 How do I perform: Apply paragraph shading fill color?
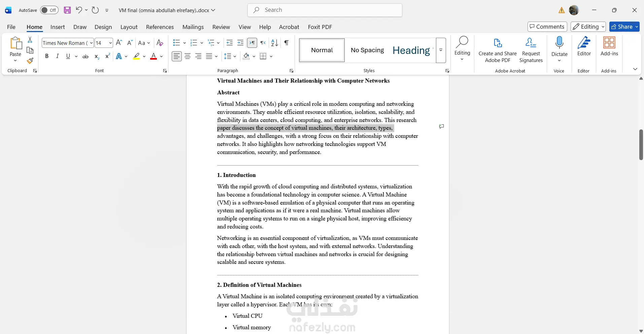click(246, 56)
